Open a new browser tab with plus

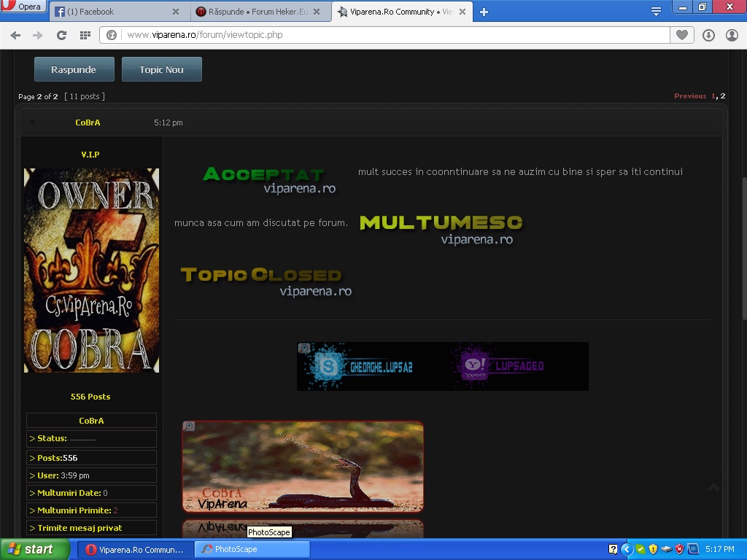484,12
